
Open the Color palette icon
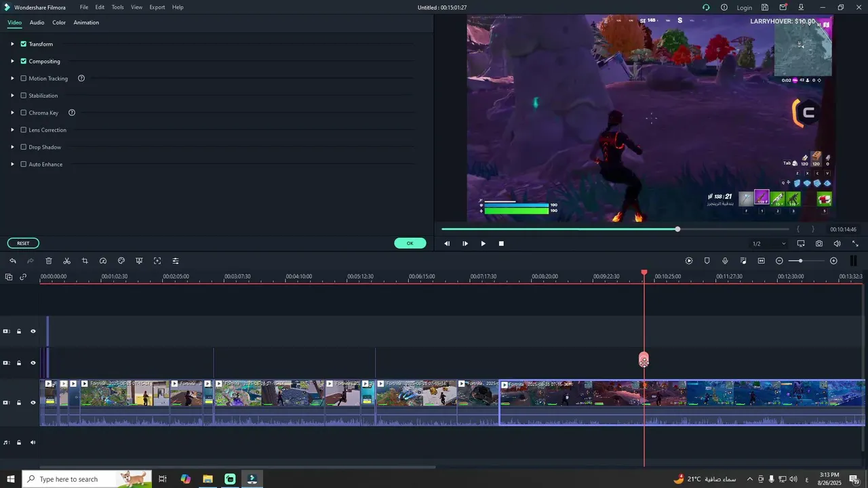tap(121, 261)
